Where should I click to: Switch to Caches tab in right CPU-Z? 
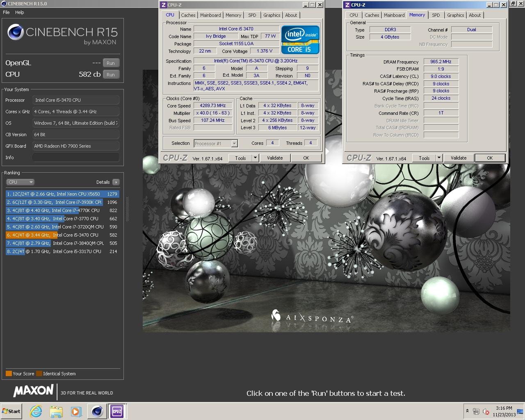click(372, 15)
